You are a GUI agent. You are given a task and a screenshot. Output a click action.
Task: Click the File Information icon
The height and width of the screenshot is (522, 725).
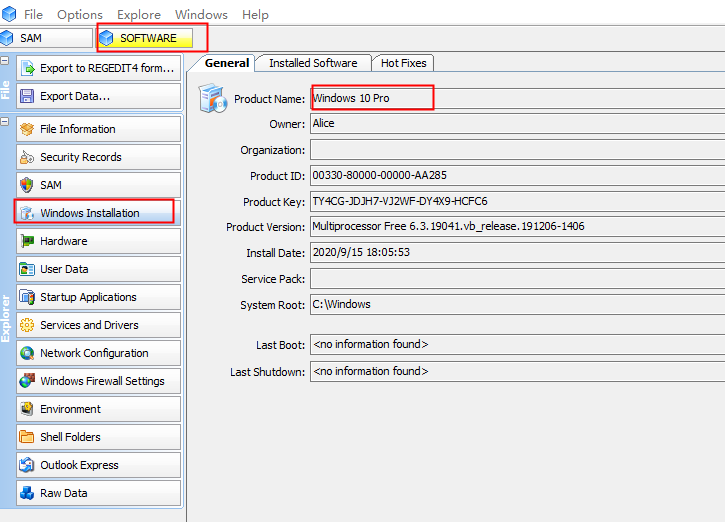tap(27, 129)
